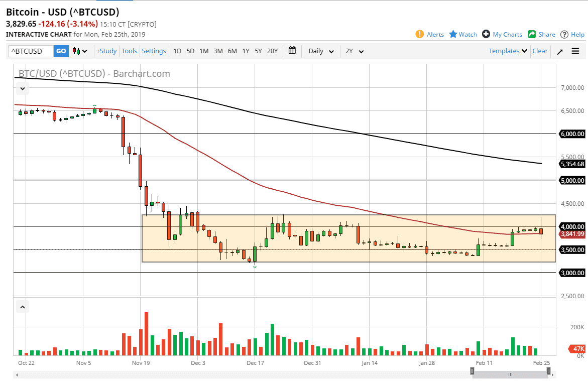Click the +Study link
This screenshot has height=381, width=588.
tap(106, 51)
